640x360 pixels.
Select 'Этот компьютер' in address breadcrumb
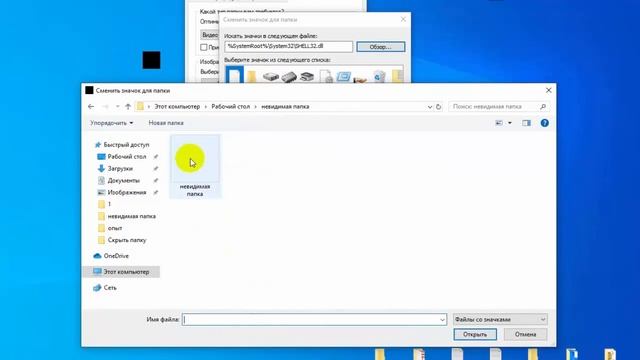click(177, 107)
